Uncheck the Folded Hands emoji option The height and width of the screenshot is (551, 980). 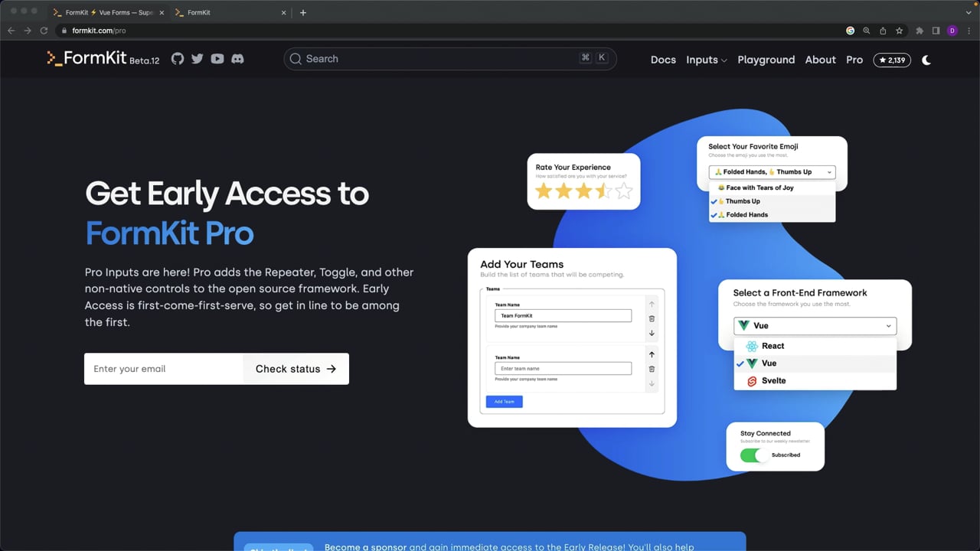772,215
